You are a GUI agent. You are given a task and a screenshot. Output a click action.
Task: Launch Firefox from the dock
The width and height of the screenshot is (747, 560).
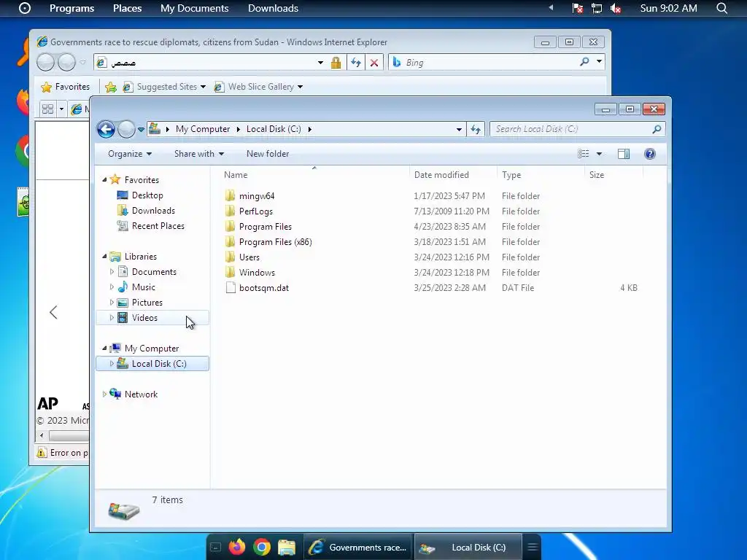click(x=237, y=547)
